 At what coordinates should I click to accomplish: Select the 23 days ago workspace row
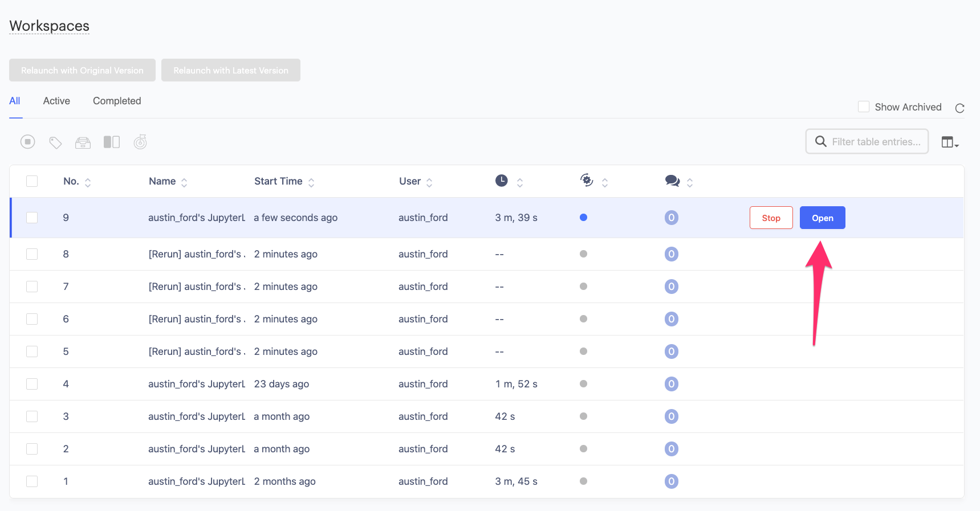tap(487, 384)
